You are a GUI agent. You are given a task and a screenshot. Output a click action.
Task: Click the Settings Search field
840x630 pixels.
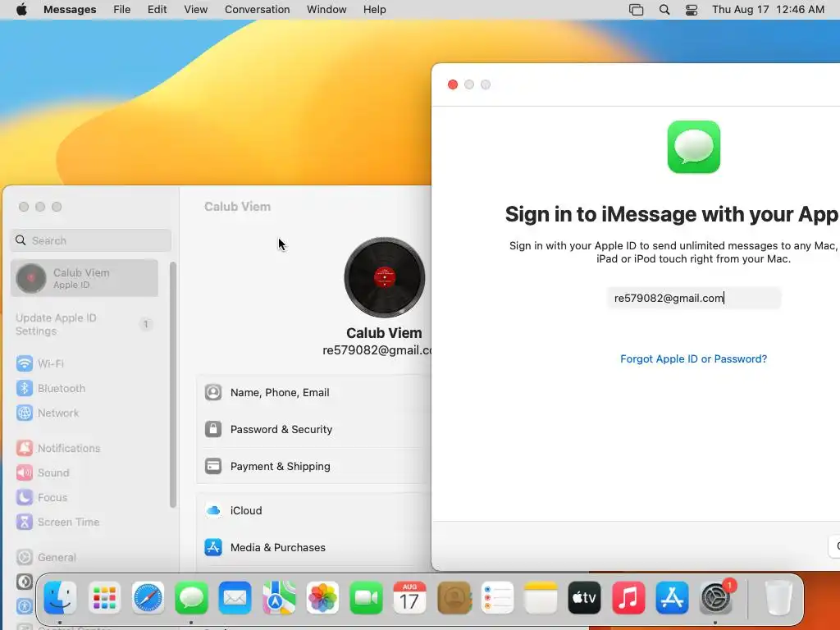(91, 240)
